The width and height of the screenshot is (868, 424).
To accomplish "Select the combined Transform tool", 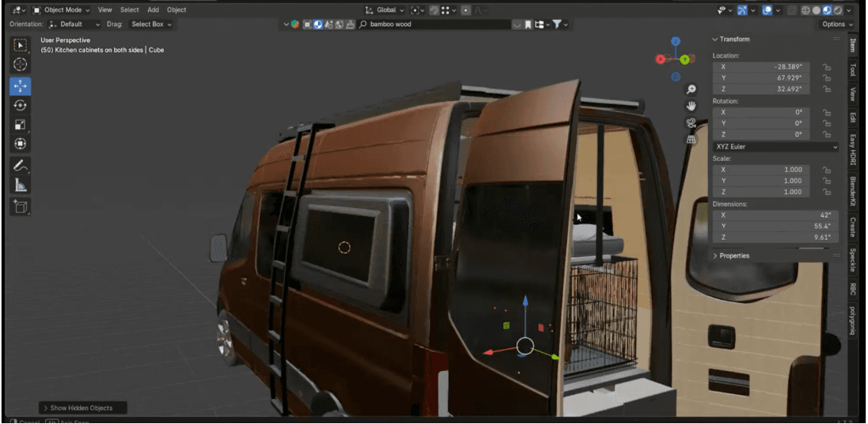I will 21,144.
